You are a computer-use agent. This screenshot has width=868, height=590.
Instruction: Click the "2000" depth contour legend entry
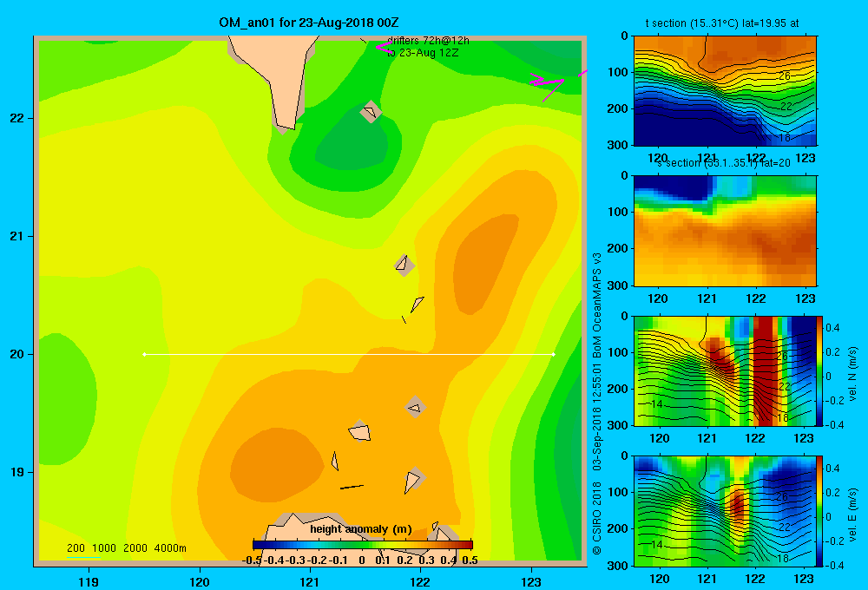[x=135, y=548]
